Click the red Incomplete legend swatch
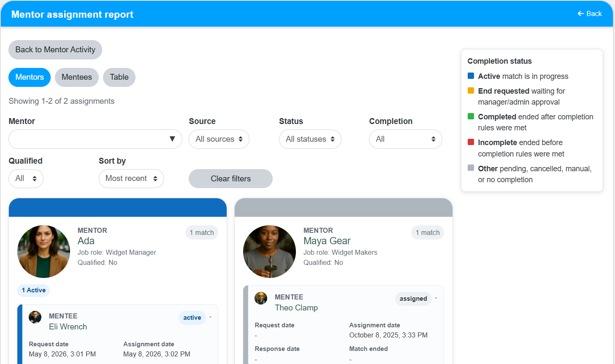 pos(471,142)
